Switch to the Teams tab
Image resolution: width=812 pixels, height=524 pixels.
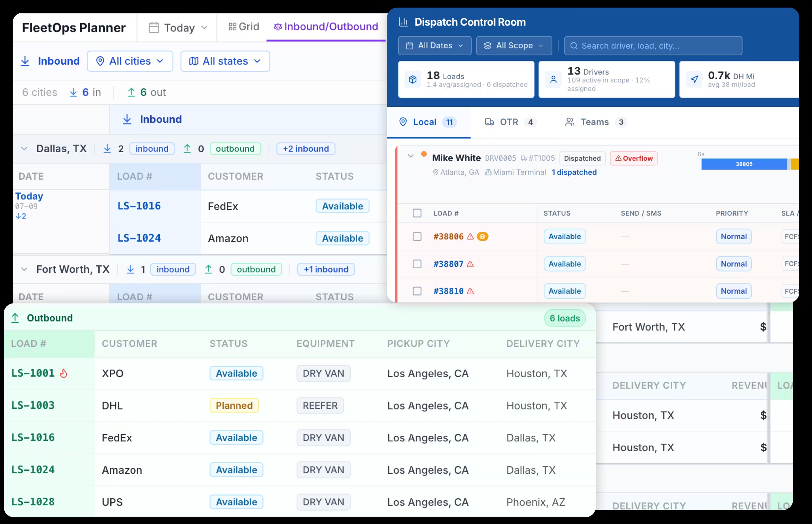tap(596, 122)
